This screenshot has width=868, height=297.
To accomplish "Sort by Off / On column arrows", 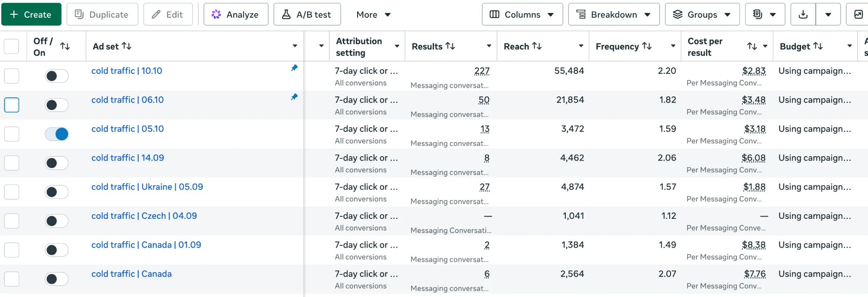I will click(65, 46).
